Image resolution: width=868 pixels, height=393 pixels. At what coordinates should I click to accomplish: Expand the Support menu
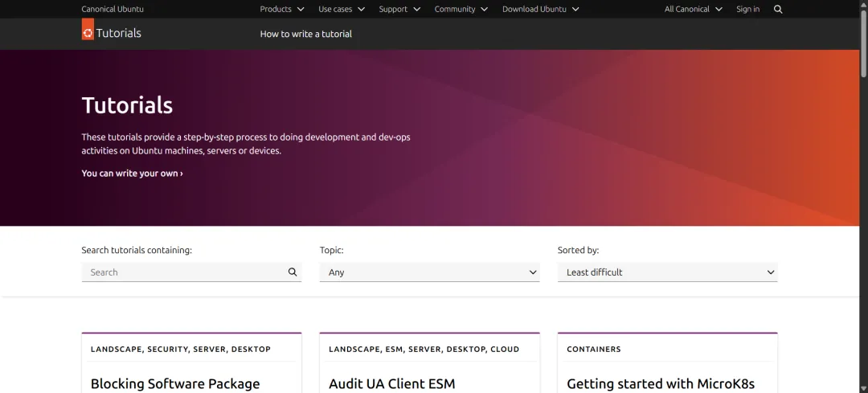399,9
